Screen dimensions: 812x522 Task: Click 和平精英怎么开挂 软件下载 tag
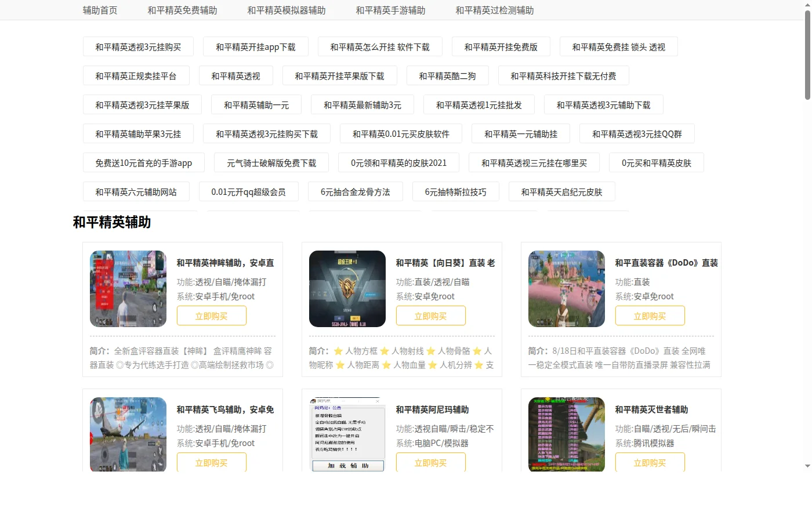tap(380, 47)
